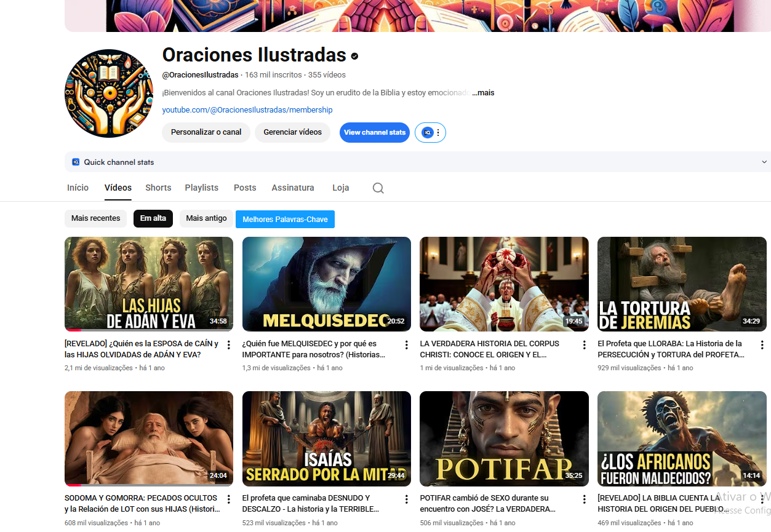Click the '355 vídeos' count text

pos(327,75)
